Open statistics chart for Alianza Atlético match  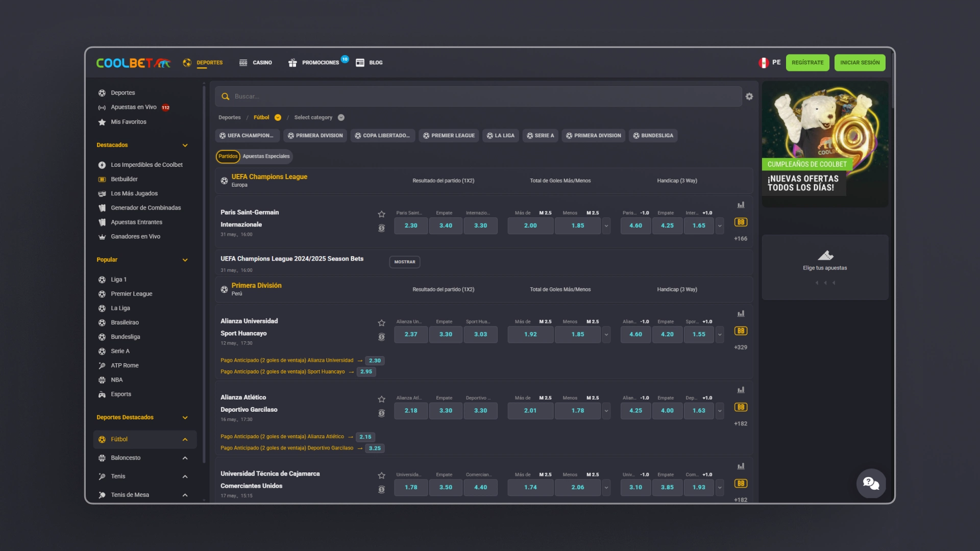click(741, 390)
